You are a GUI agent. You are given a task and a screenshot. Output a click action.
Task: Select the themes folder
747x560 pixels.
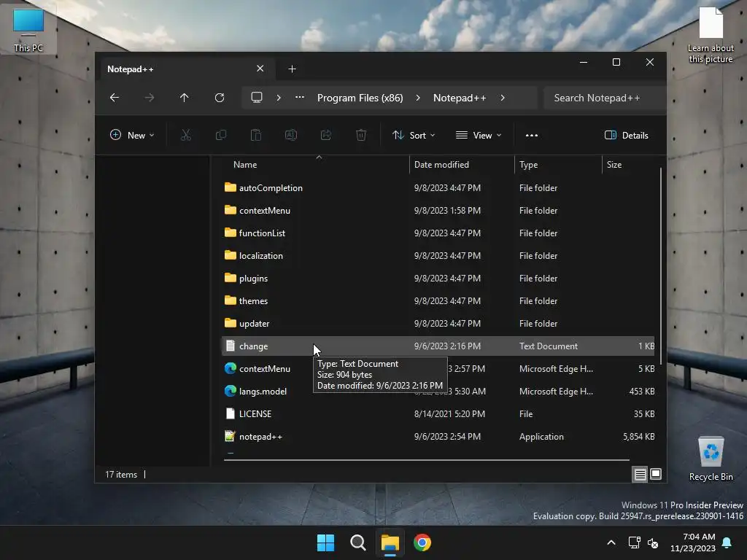point(438,301)
